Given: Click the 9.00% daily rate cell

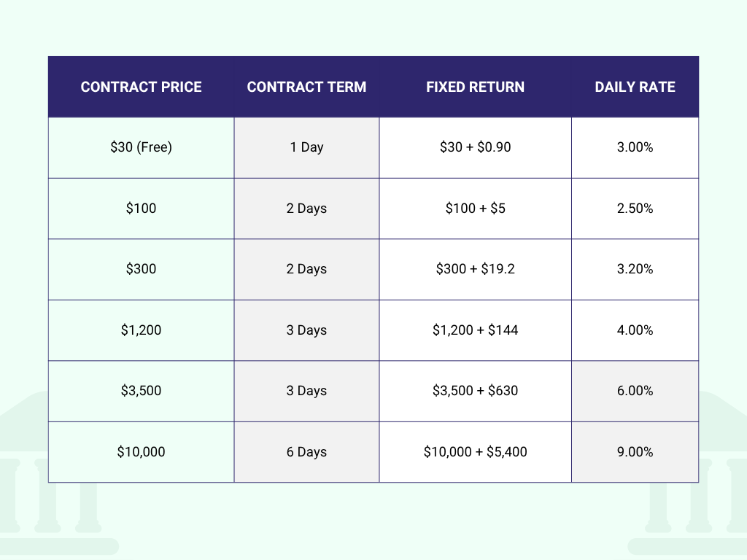Looking at the screenshot, I should [x=635, y=452].
